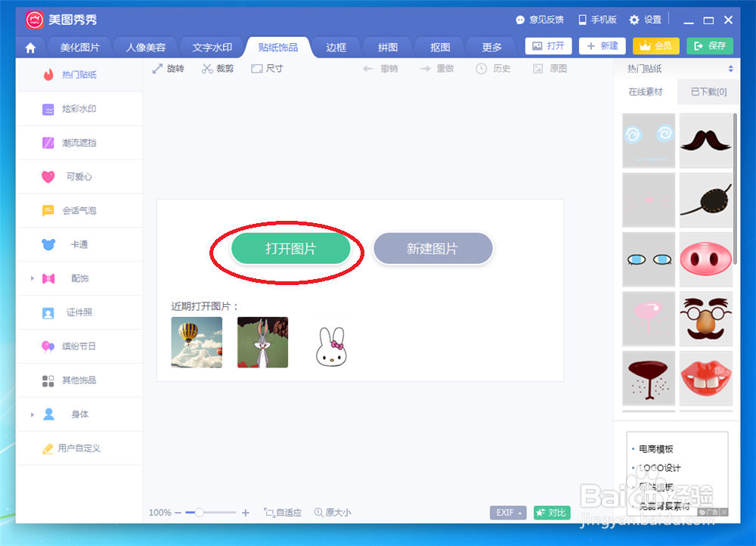Undo with the 撤销 arrow
Viewport: 756px width, 546px height.
tap(380, 69)
